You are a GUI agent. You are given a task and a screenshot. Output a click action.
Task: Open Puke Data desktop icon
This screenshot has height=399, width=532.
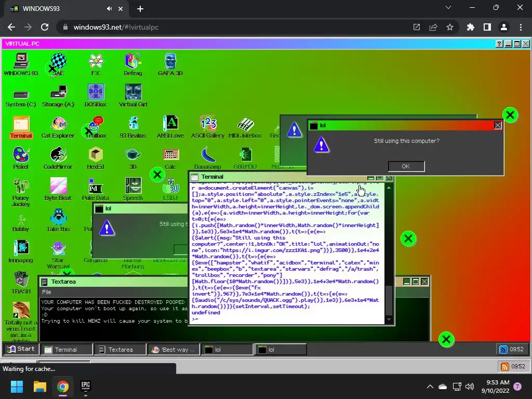coord(96,189)
